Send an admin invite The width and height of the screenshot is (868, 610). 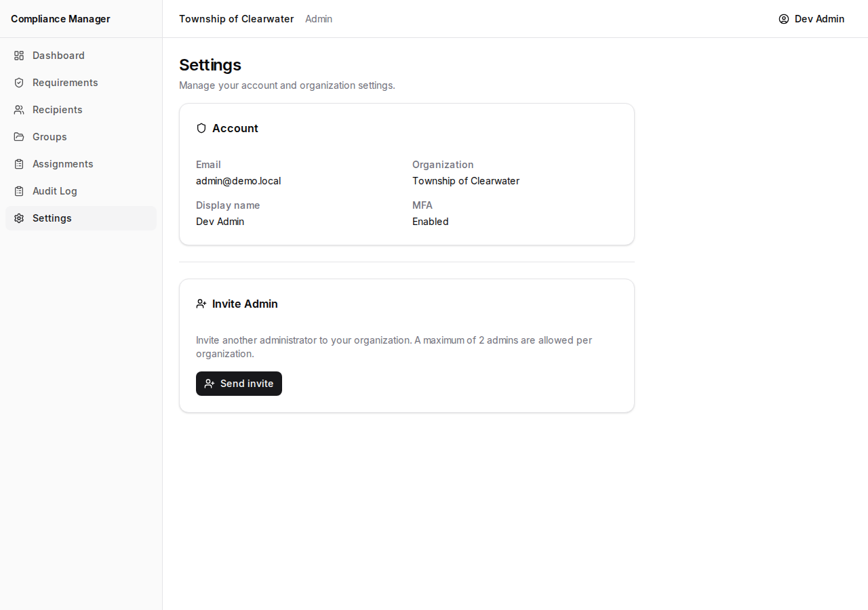point(239,384)
